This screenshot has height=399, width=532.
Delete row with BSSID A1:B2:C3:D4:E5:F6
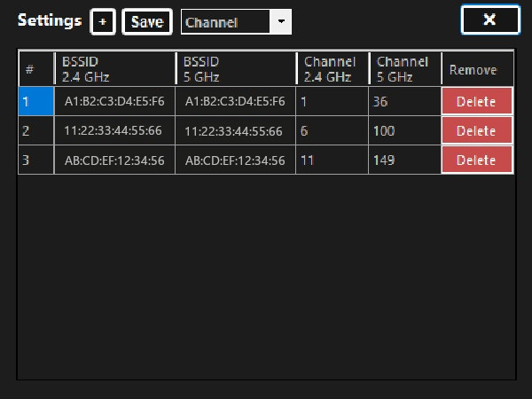click(x=477, y=101)
